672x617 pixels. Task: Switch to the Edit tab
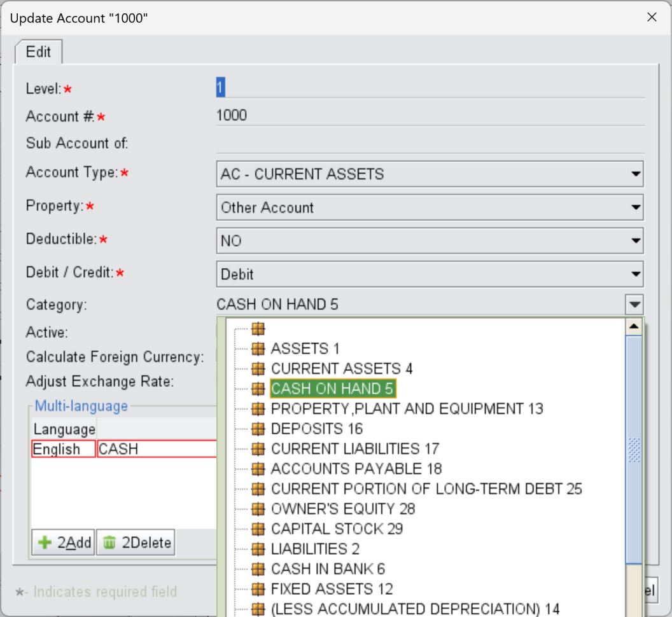pyautogui.click(x=38, y=52)
